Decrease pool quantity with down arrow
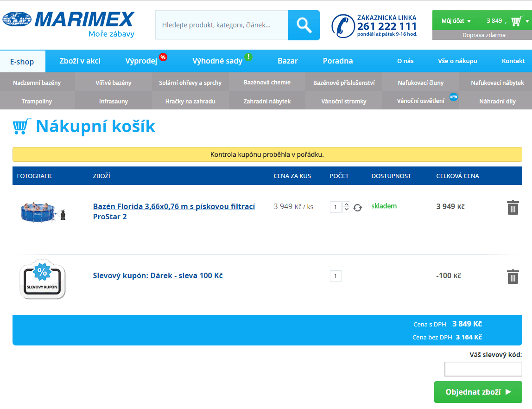532x409 pixels. (x=347, y=210)
